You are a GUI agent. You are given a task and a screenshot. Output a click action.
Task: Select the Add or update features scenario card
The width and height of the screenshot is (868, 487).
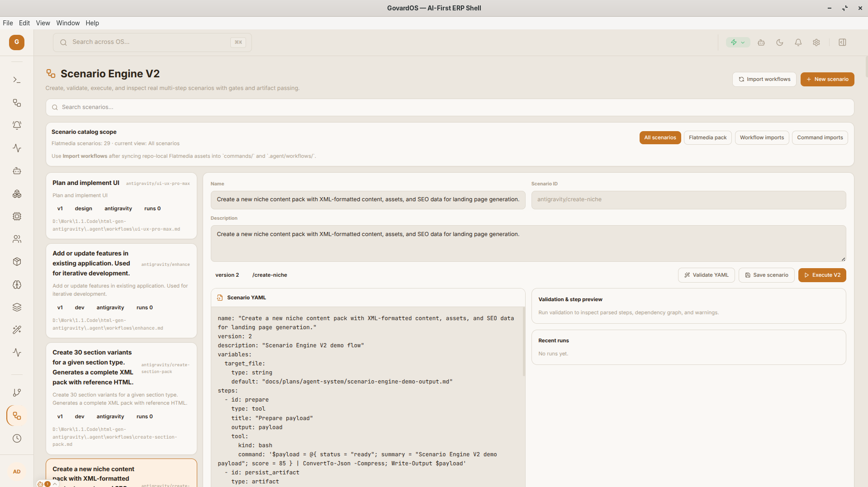coord(121,291)
